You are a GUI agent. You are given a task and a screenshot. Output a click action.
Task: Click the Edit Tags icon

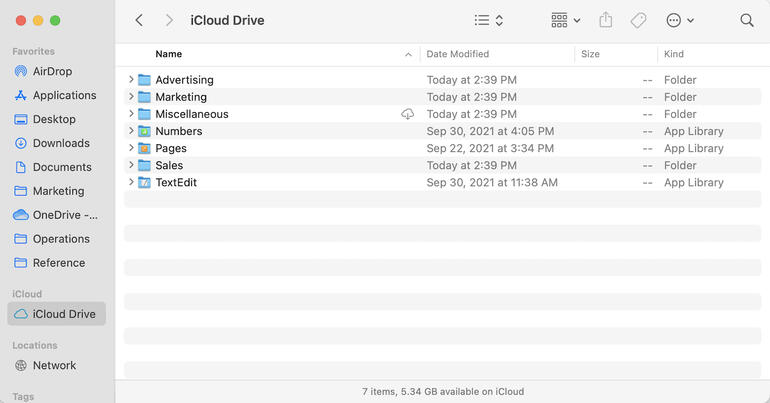[638, 20]
